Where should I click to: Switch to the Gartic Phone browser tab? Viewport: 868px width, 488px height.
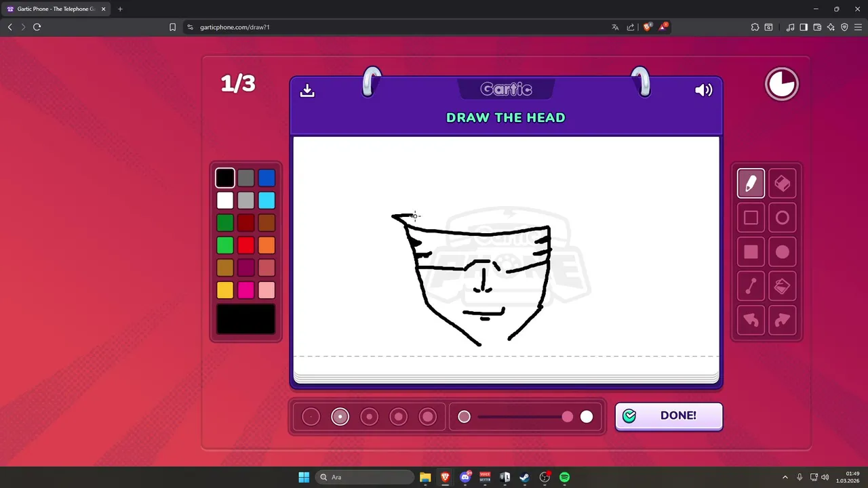point(56,9)
